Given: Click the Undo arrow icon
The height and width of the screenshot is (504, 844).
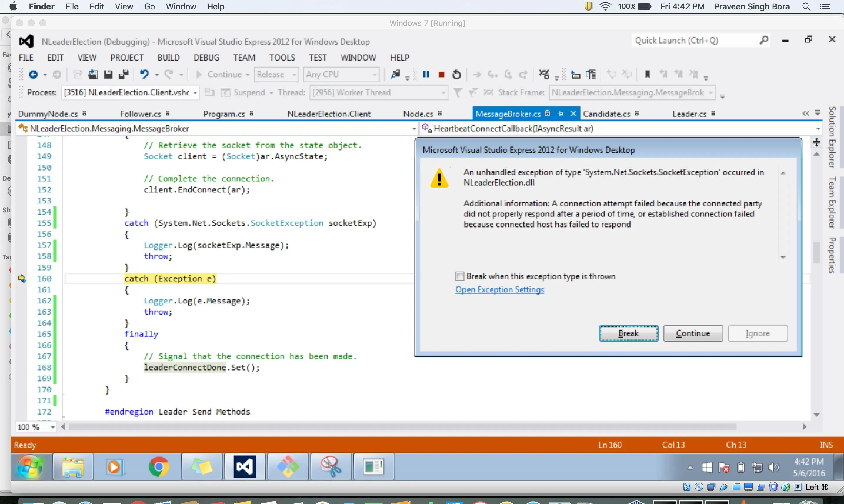Looking at the screenshot, I should pyautogui.click(x=144, y=74).
